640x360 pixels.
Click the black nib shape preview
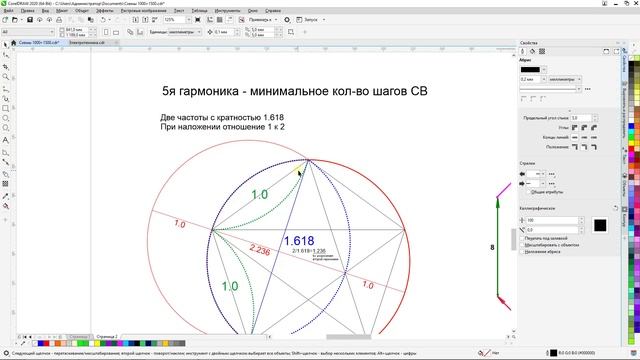pyautogui.click(x=600, y=225)
